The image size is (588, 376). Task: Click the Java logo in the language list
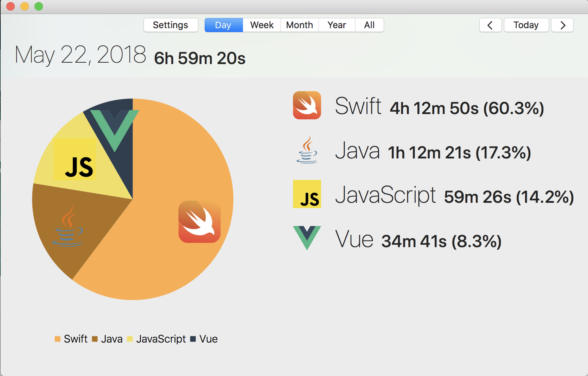[307, 150]
